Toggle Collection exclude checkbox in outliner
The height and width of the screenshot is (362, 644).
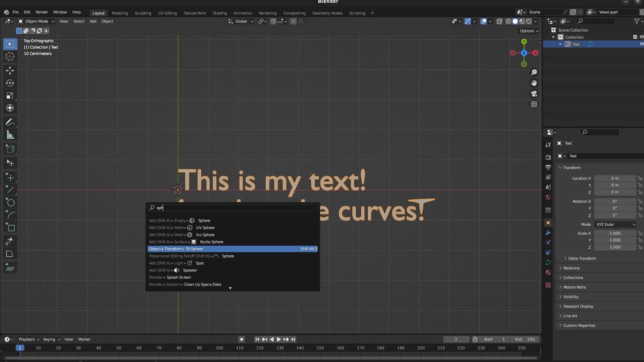point(635,37)
